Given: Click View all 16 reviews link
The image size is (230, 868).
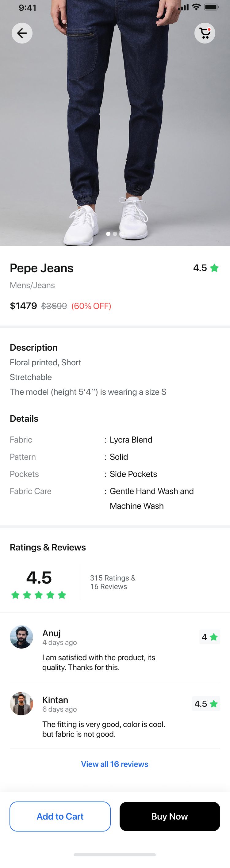Looking at the screenshot, I should [x=115, y=764].
